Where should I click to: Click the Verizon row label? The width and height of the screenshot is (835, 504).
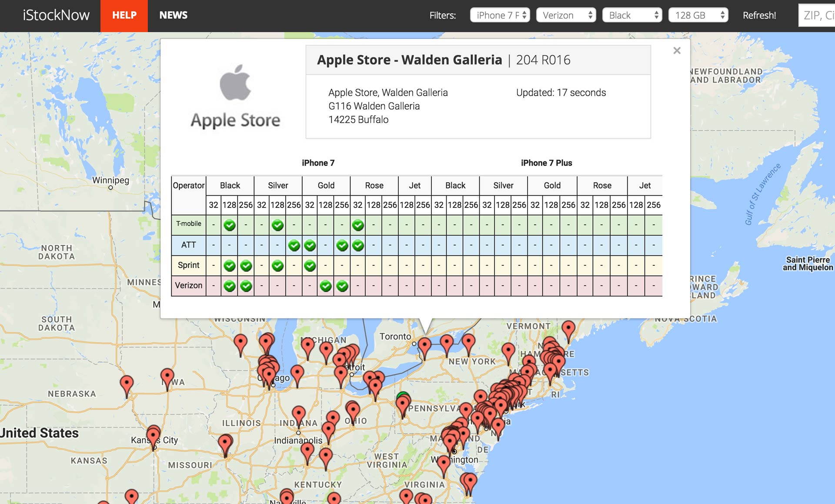coord(188,285)
